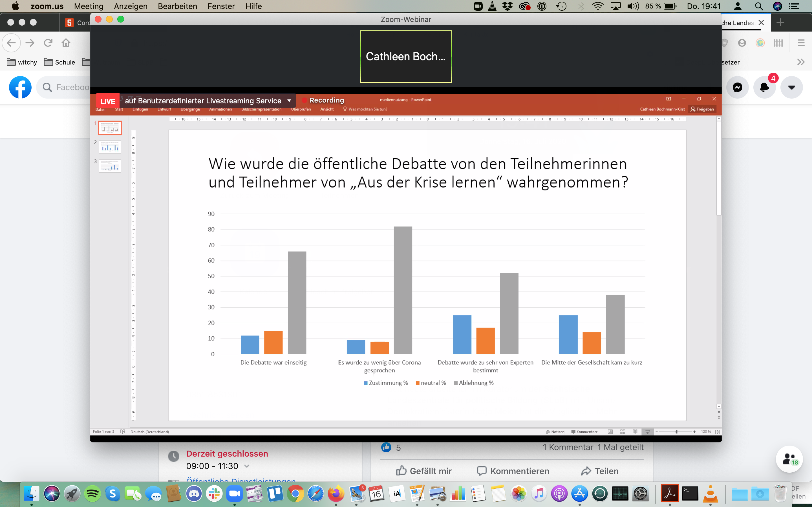The image size is (812, 507).
Task: Select slide 2 thumbnail in the panel
Action: tap(110, 147)
